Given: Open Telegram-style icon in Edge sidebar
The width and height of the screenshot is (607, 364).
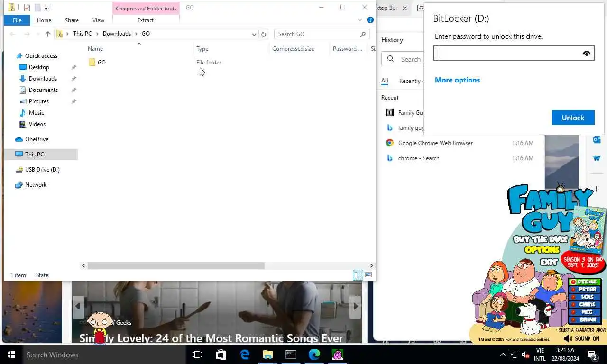Looking at the screenshot, I should tap(597, 158).
